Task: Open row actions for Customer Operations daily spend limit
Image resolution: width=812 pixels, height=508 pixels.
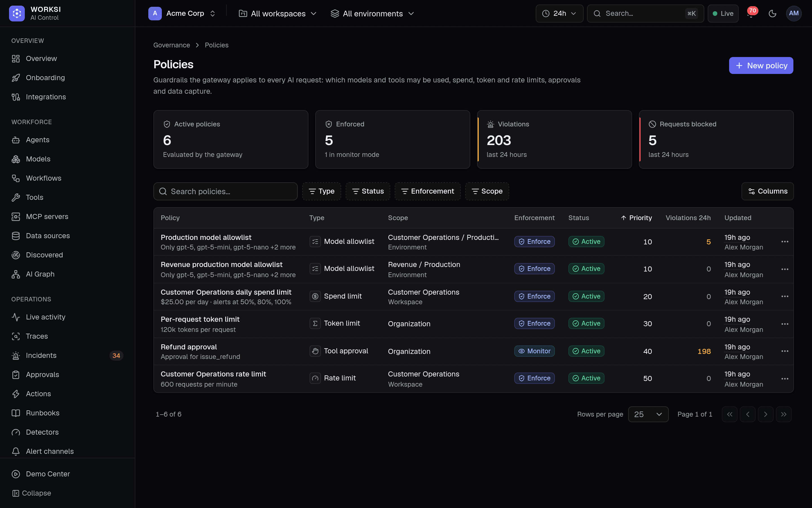Action: [784, 296]
